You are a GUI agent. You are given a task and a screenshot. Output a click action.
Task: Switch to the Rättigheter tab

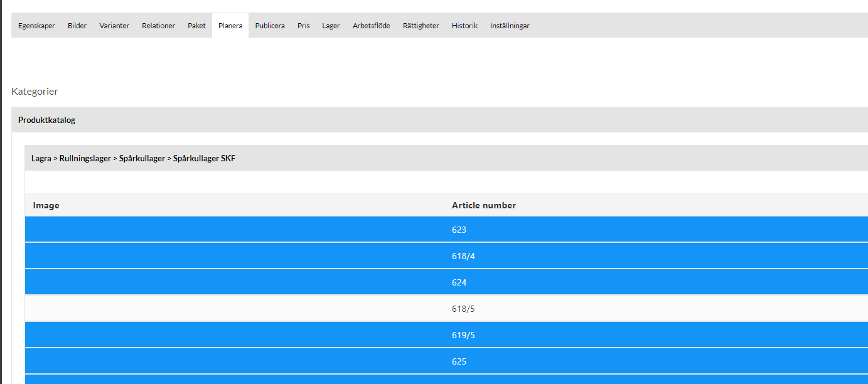point(421,26)
